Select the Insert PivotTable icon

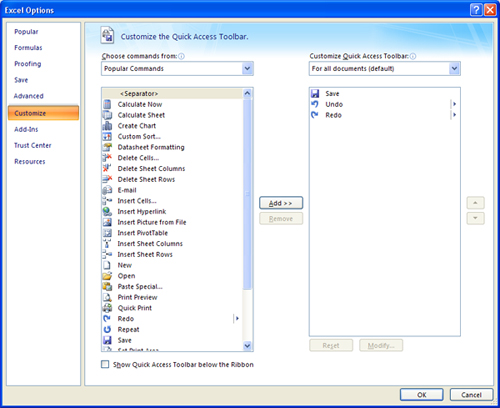click(x=107, y=233)
